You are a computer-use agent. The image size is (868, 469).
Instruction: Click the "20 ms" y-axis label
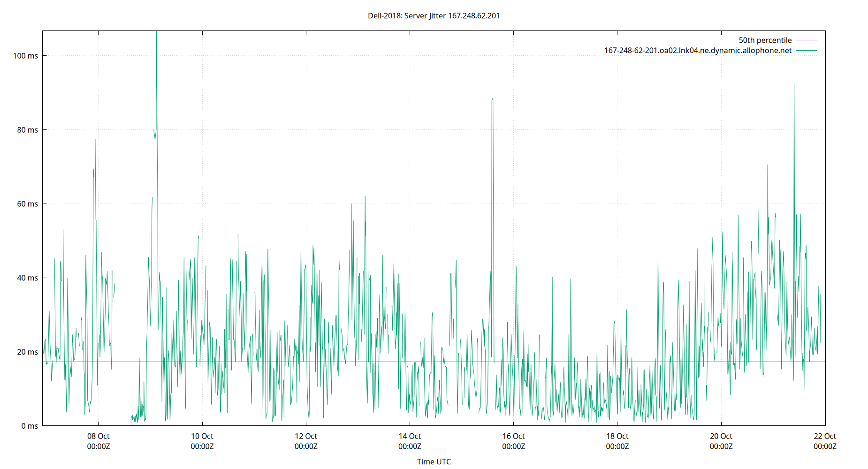pos(28,352)
